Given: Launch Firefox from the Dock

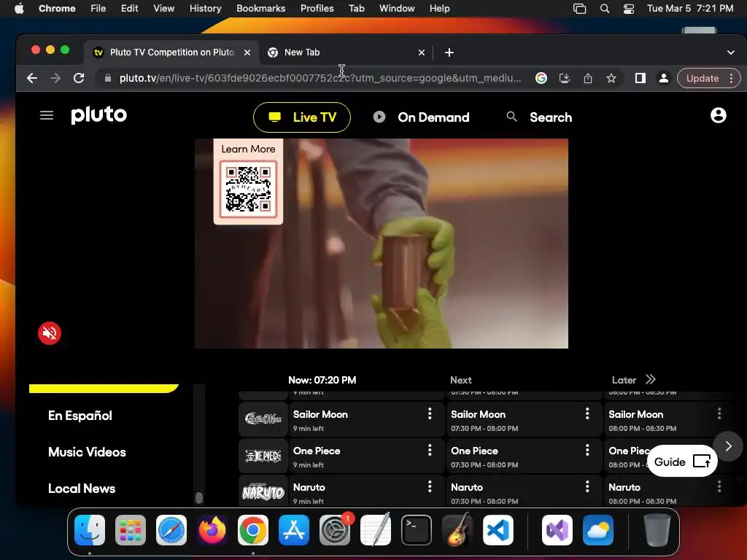Looking at the screenshot, I should pyautogui.click(x=212, y=530).
